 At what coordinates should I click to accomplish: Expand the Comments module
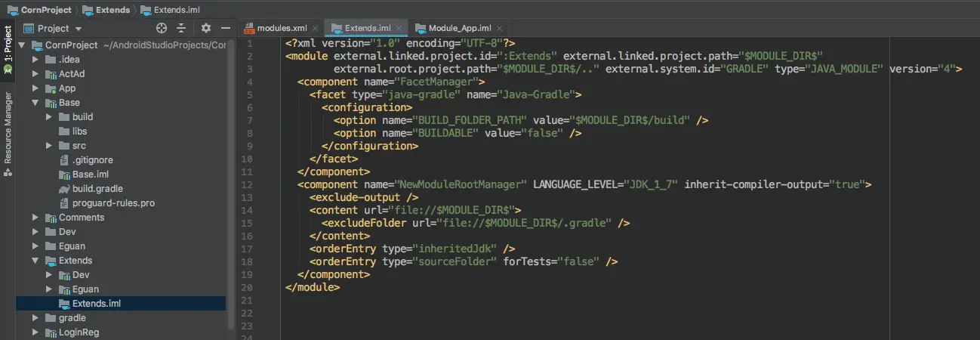[35, 218]
